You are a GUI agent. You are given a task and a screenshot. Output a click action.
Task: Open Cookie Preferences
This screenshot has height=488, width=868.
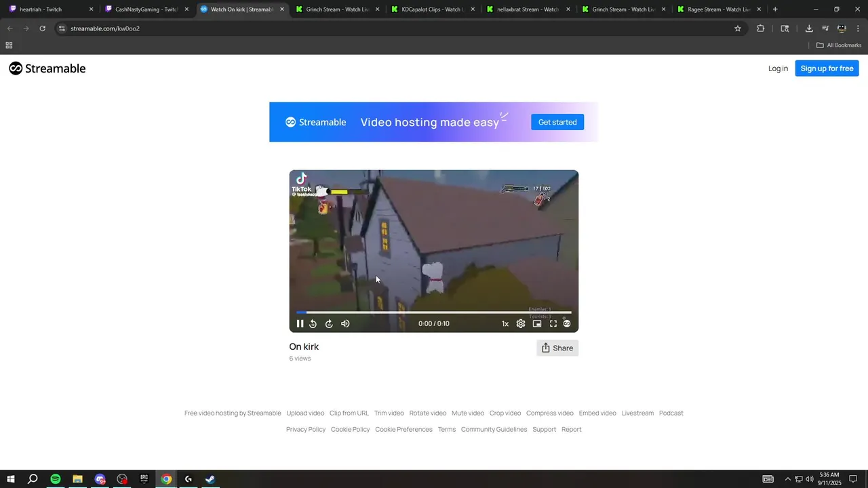tap(403, 430)
